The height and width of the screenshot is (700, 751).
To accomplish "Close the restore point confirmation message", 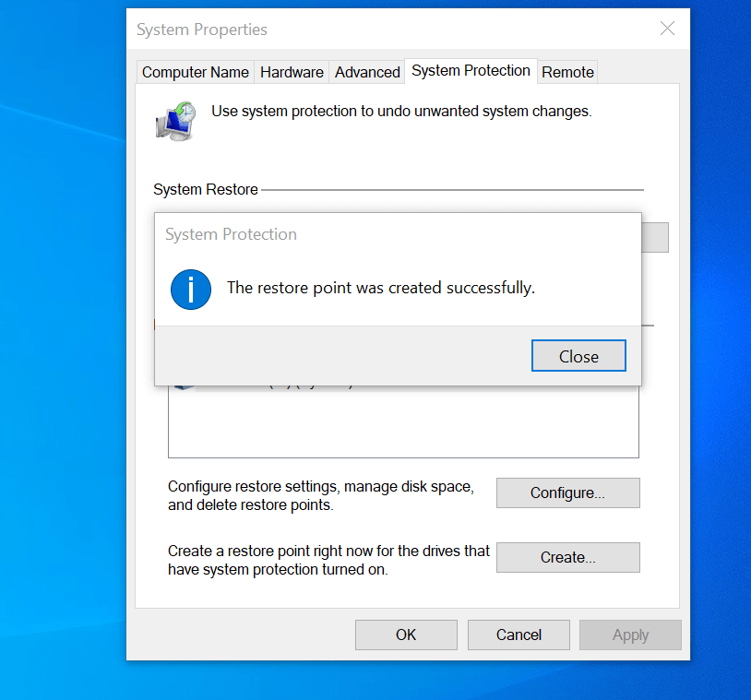I will (x=578, y=355).
